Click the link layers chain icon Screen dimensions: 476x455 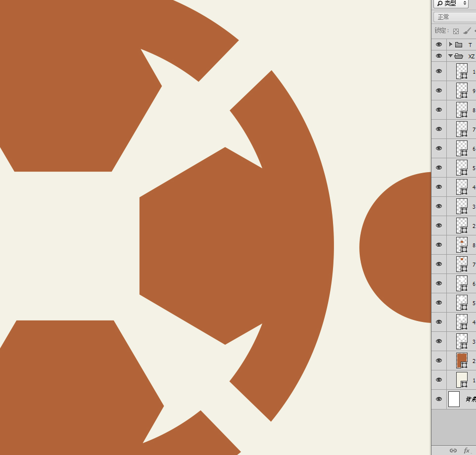point(453,451)
